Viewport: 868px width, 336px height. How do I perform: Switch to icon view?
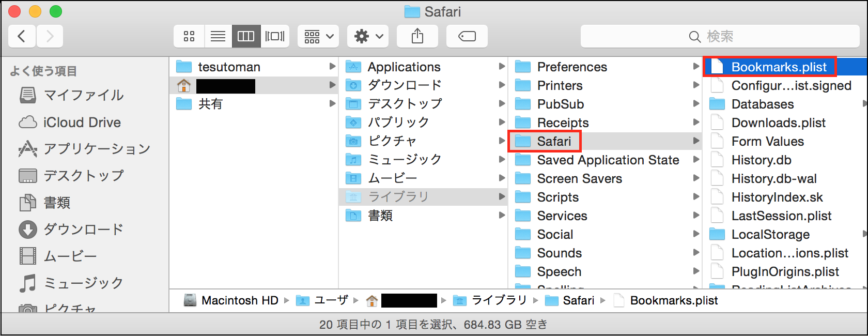(x=189, y=36)
